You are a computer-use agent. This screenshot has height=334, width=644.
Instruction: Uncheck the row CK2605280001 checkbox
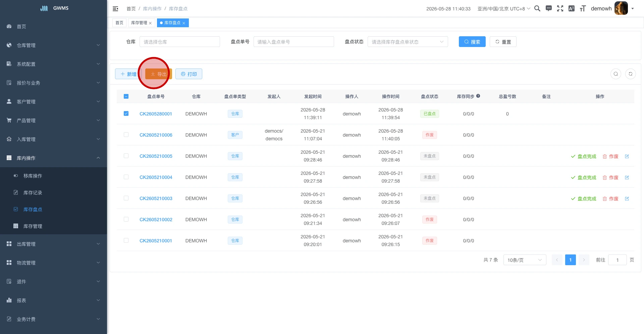click(x=126, y=113)
